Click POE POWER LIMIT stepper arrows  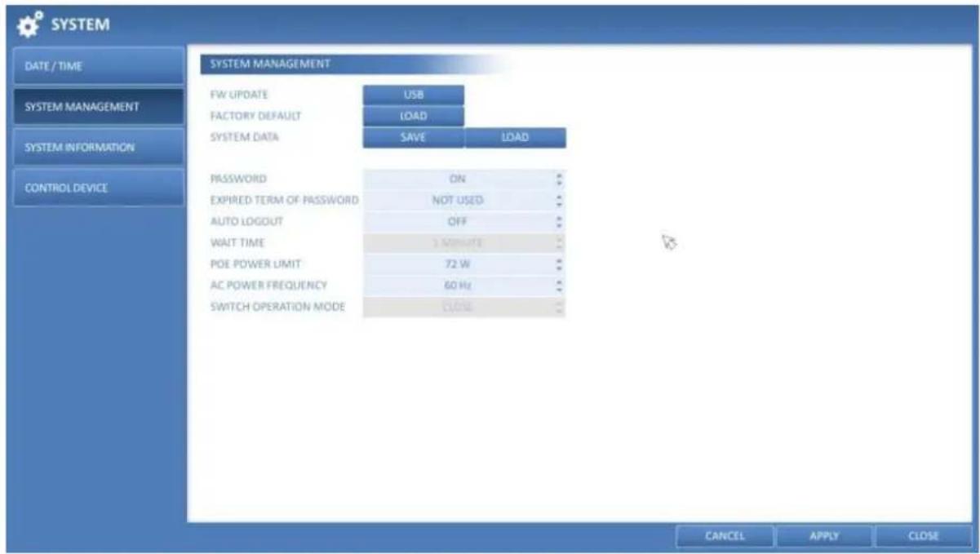pyautogui.click(x=560, y=264)
